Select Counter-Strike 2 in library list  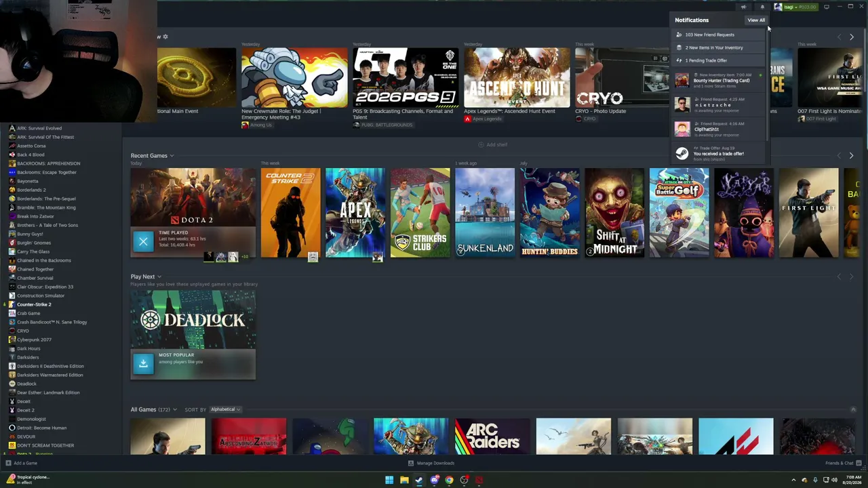(34, 304)
